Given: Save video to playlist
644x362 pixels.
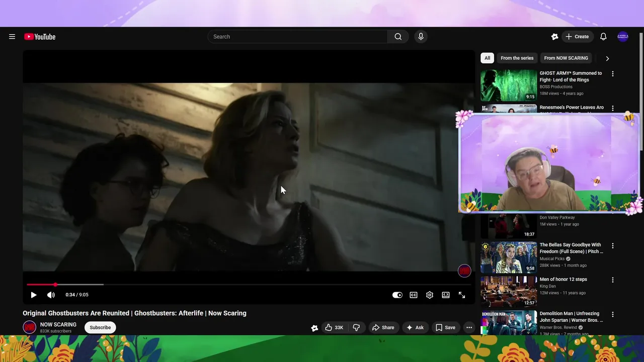Looking at the screenshot, I should [x=445, y=327].
